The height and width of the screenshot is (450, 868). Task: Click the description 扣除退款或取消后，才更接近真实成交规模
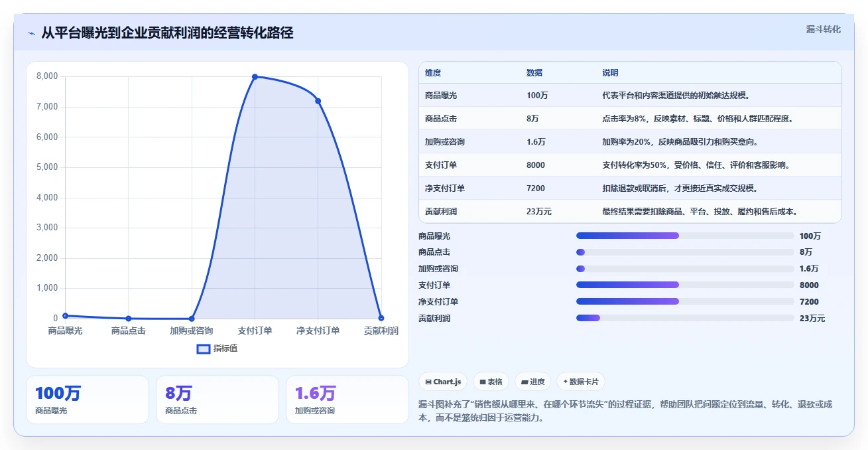[x=680, y=188]
